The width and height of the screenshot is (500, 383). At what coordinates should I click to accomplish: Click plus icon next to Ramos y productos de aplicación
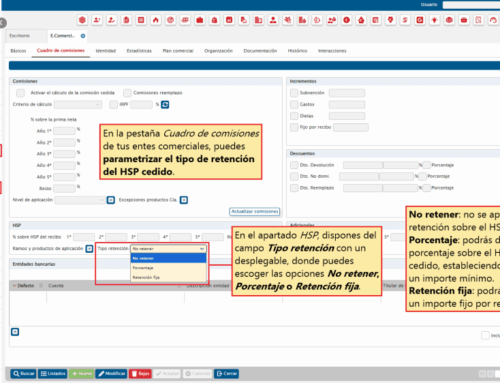tap(89, 249)
